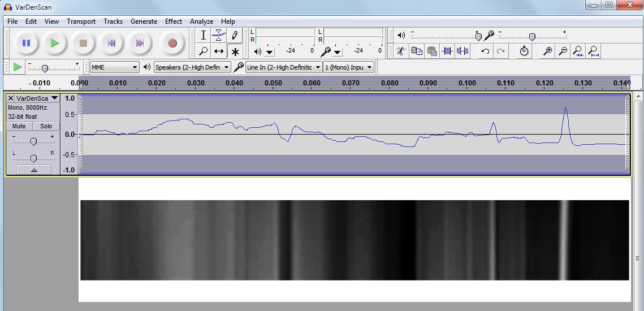Open the Effect menu
Screen dimensions: 644x311
click(174, 21)
